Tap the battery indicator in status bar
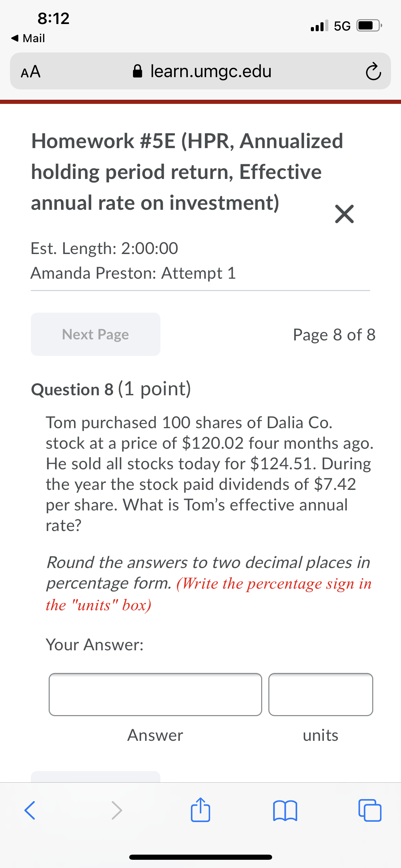 [367, 25]
